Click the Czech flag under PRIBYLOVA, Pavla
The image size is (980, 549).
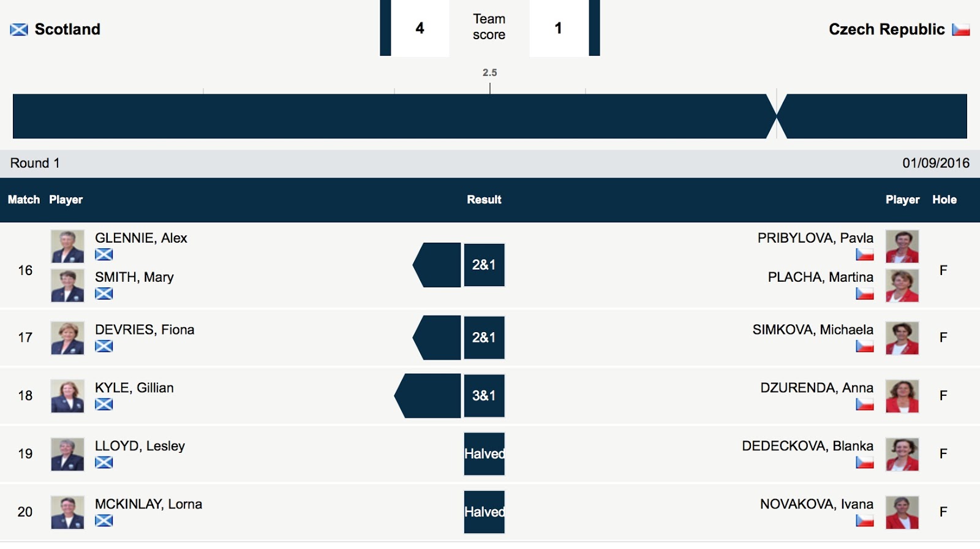[x=865, y=254]
